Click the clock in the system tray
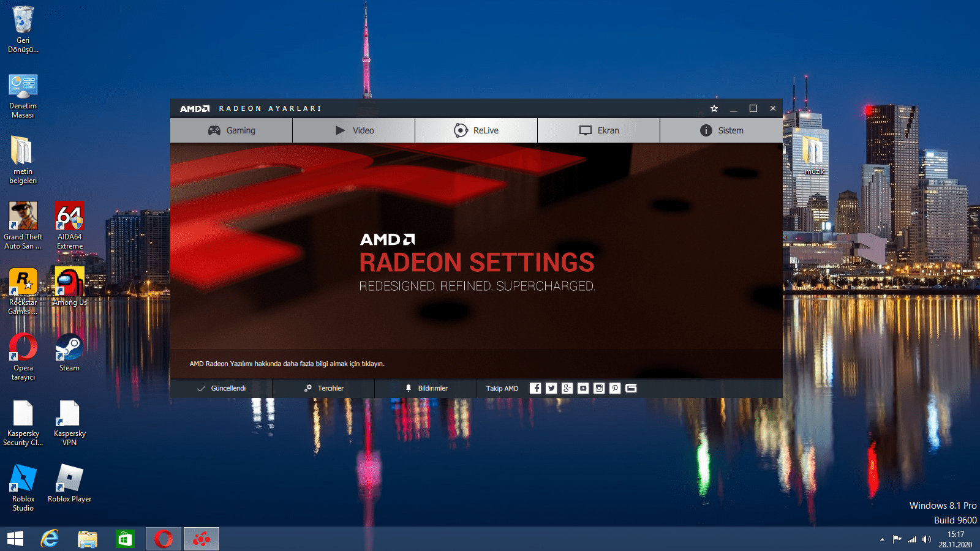This screenshot has width=980, height=551. (x=956, y=539)
